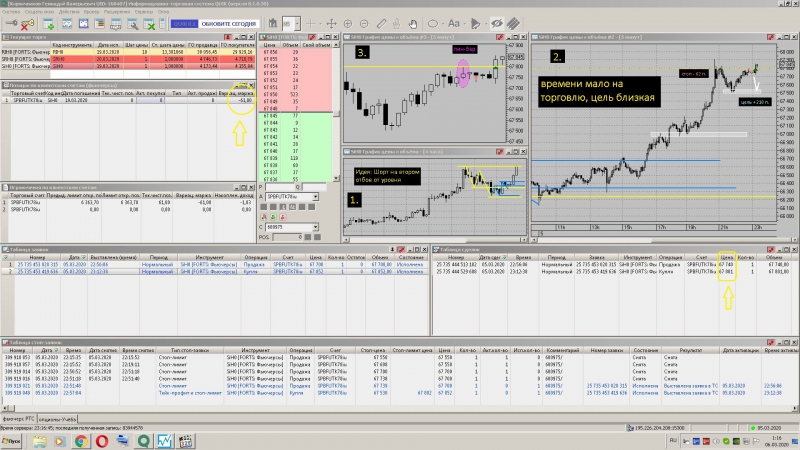Select the SRH0 row in Текущие торги

click(128, 59)
